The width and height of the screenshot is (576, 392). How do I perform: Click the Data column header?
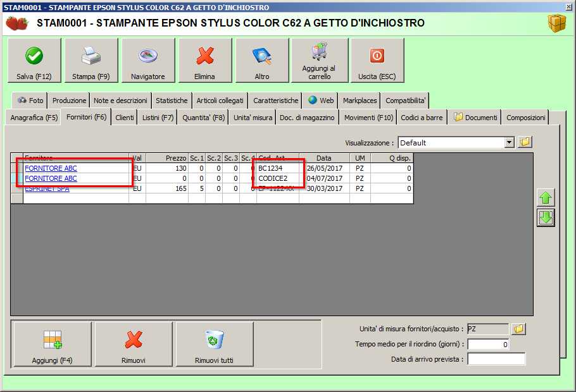[324, 158]
